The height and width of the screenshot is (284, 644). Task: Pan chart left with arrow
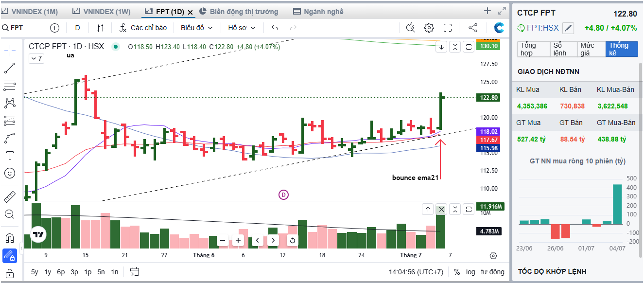click(258, 240)
